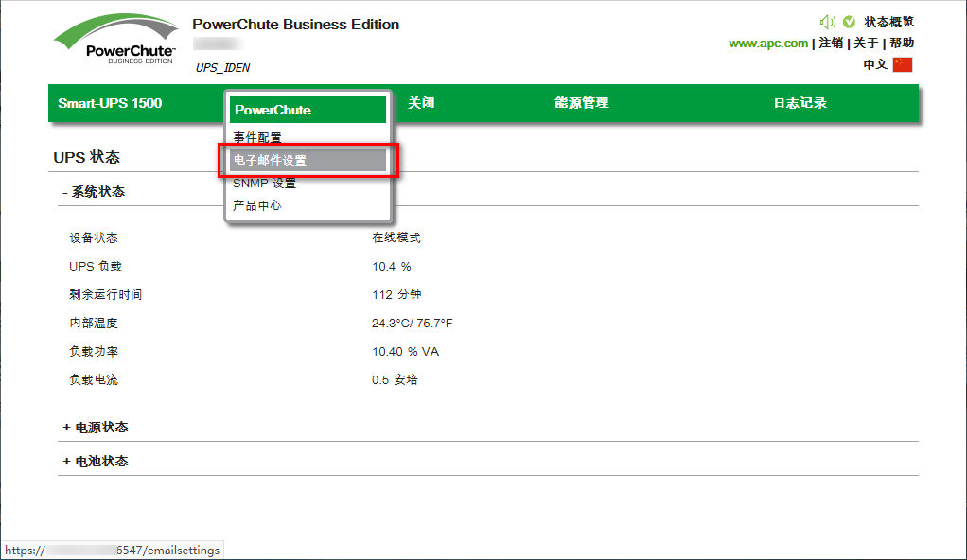Open the 关闭 shutdown menu

point(421,103)
